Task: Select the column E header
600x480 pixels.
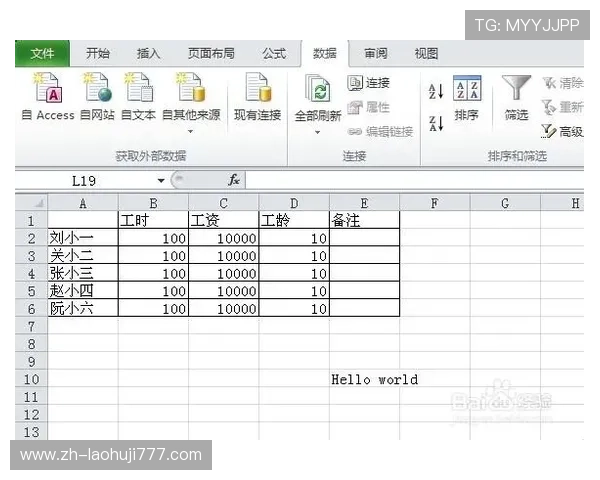Action: [364, 203]
